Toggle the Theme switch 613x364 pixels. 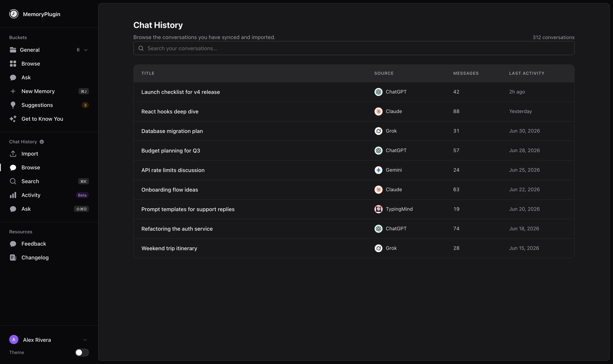tap(82, 353)
